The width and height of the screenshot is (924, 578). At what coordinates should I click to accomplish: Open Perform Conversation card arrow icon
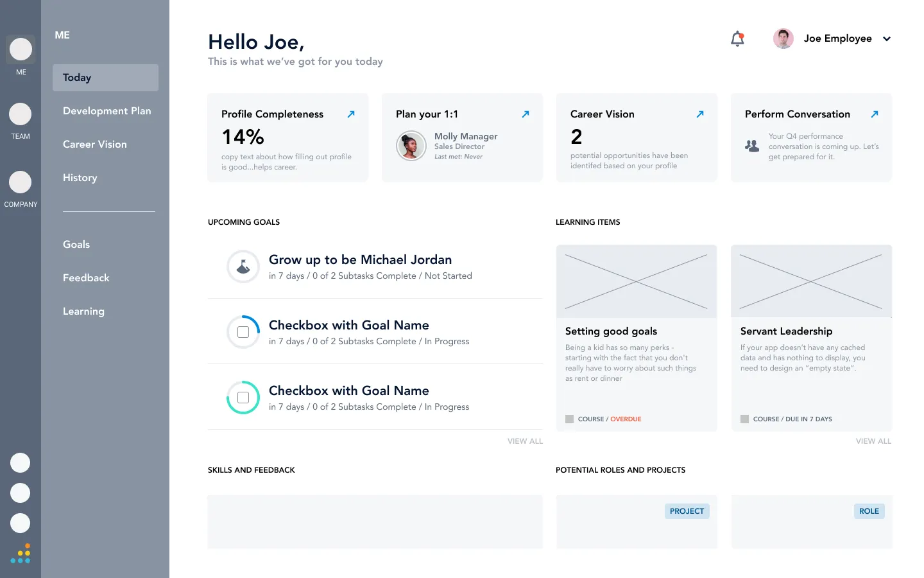tap(875, 114)
